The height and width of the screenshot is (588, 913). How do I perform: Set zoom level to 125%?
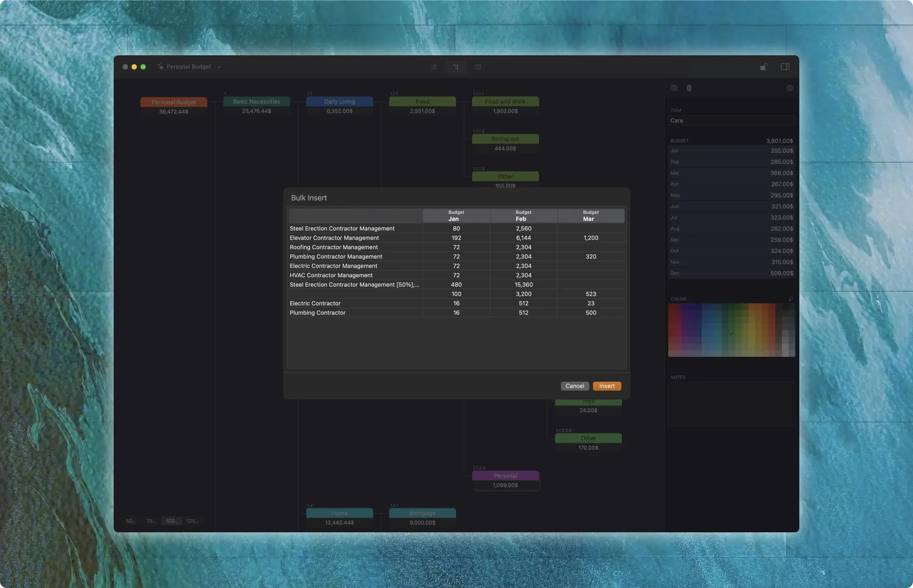[x=192, y=521]
